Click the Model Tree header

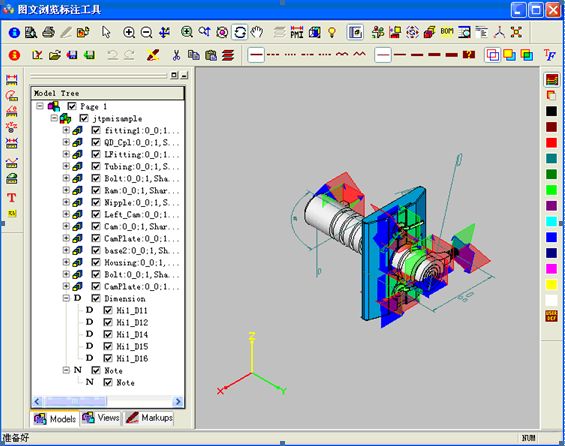108,93
